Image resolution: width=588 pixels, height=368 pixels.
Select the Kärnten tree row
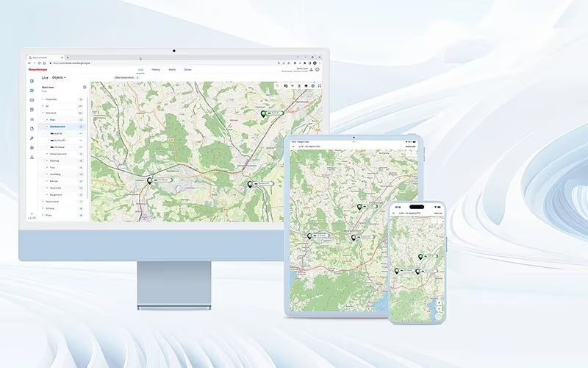[62, 181]
